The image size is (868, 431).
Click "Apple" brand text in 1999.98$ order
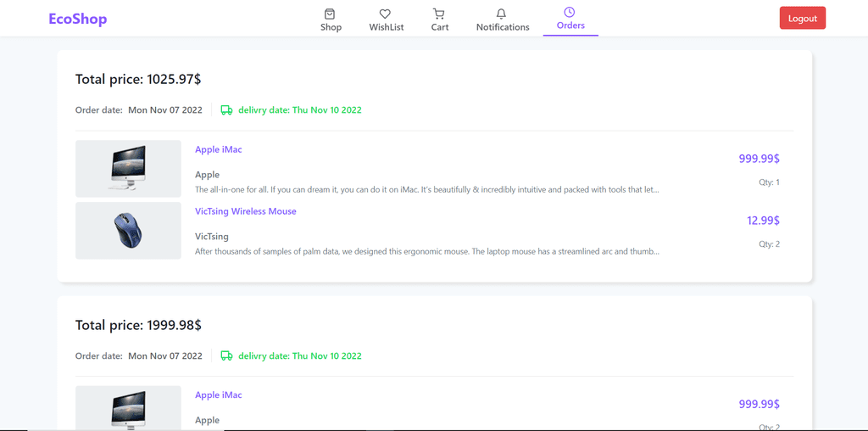207,421
